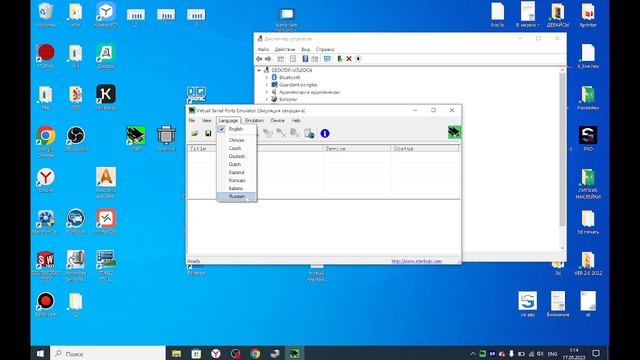The width and height of the screenshot is (640, 360).
Task: Click the Save floppy disk icon in VSPE toolbar
Action: 208,133
